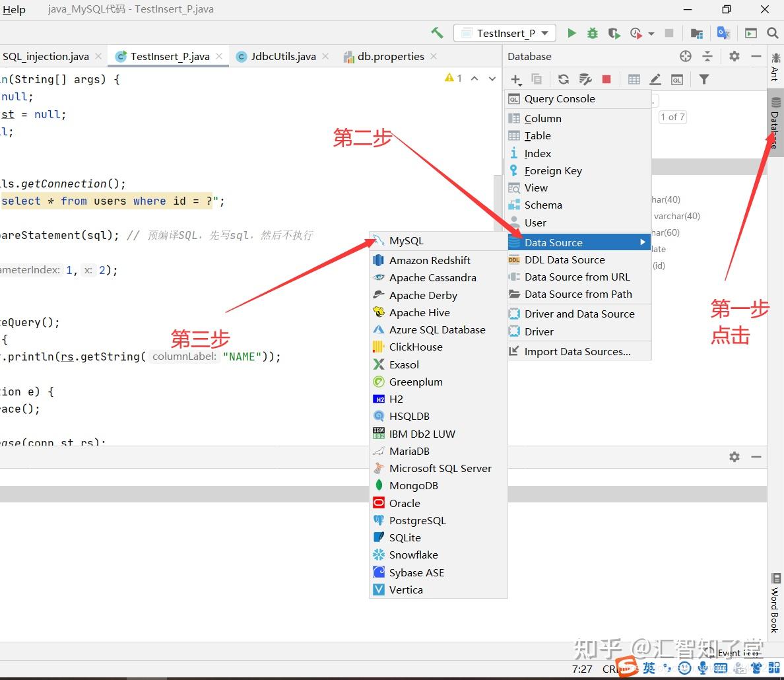Open table editor icon in Database toolbar
Viewport: 784px width, 680px height.
(x=634, y=79)
